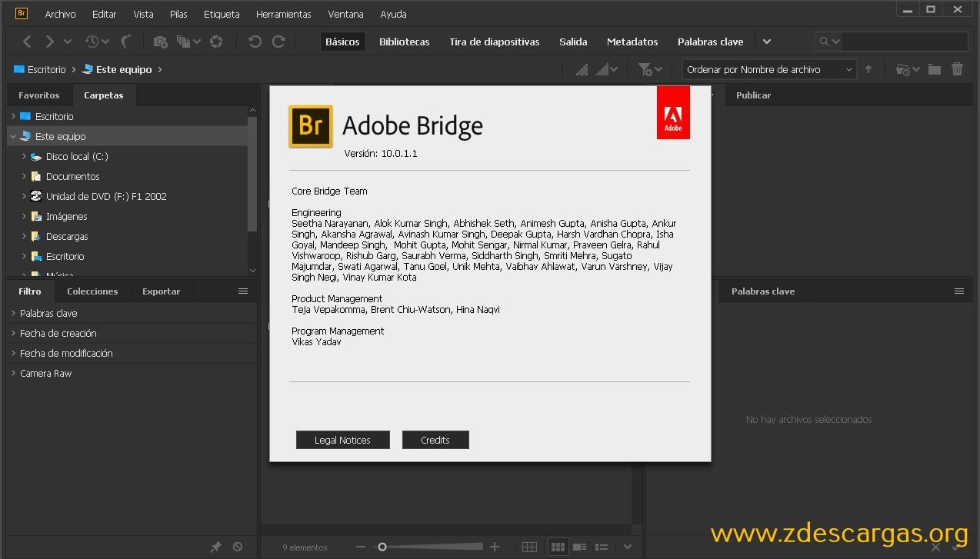Click the refine stacked-pages icon
Screen dimensions: 980x559
(x=184, y=42)
